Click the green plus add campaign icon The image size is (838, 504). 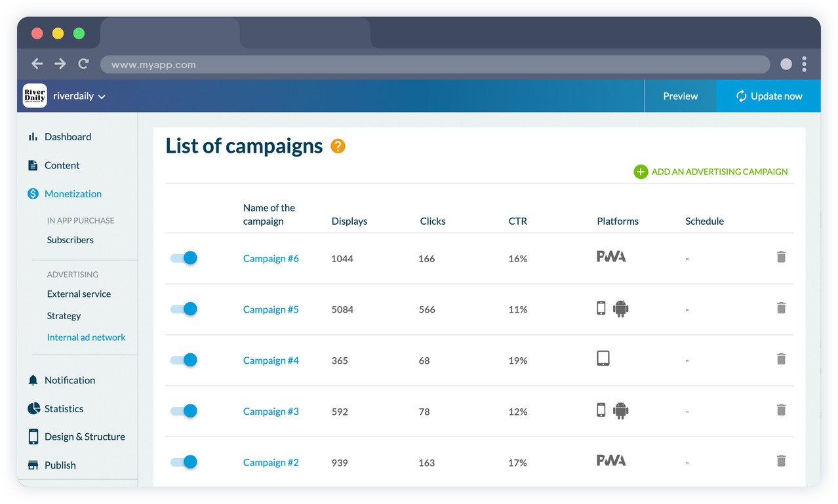pos(641,172)
